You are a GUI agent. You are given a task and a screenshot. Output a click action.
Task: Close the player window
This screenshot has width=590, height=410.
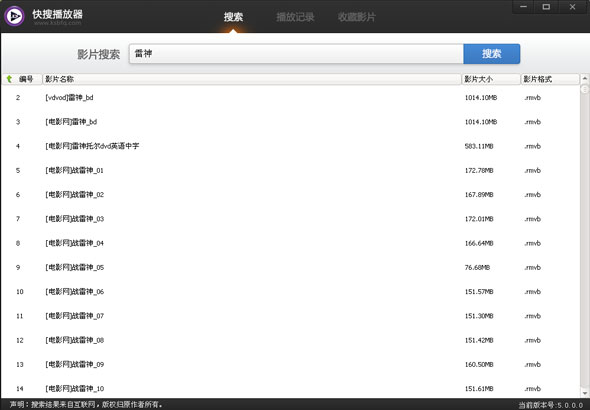point(572,7)
